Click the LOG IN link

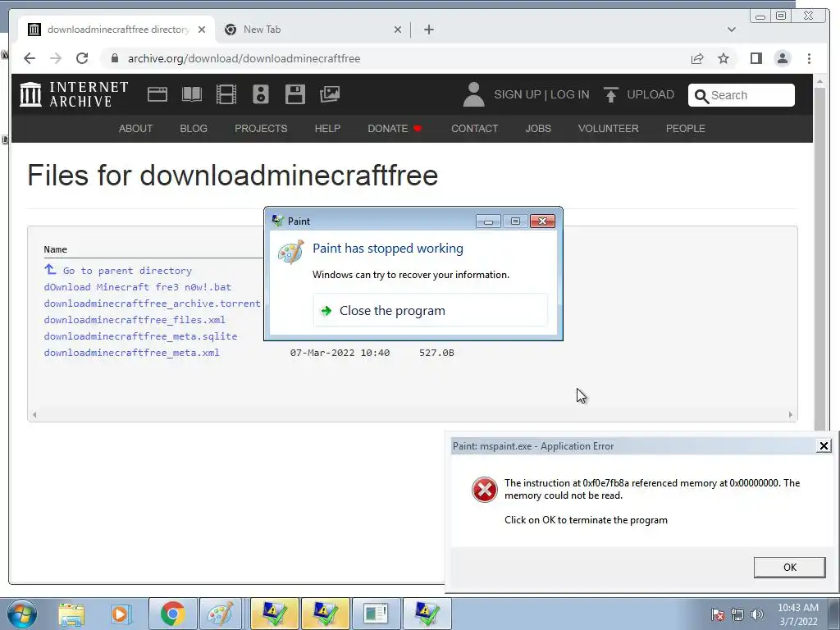(x=569, y=95)
